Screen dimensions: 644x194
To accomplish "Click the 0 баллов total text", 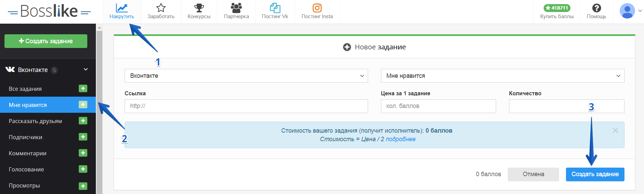I will 489,174.
